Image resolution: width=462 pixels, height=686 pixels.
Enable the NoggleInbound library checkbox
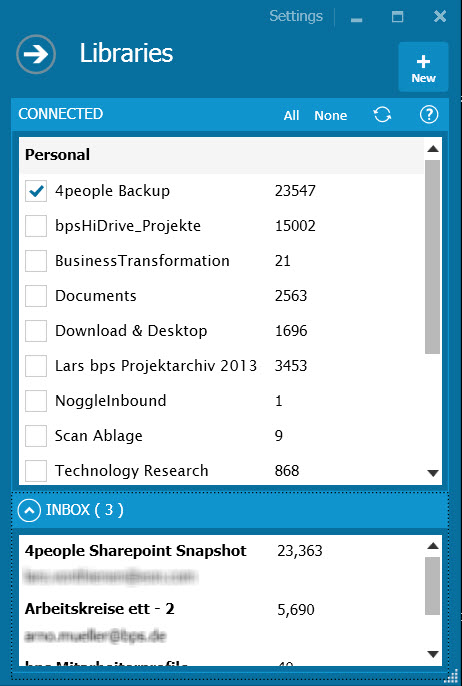[36, 401]
